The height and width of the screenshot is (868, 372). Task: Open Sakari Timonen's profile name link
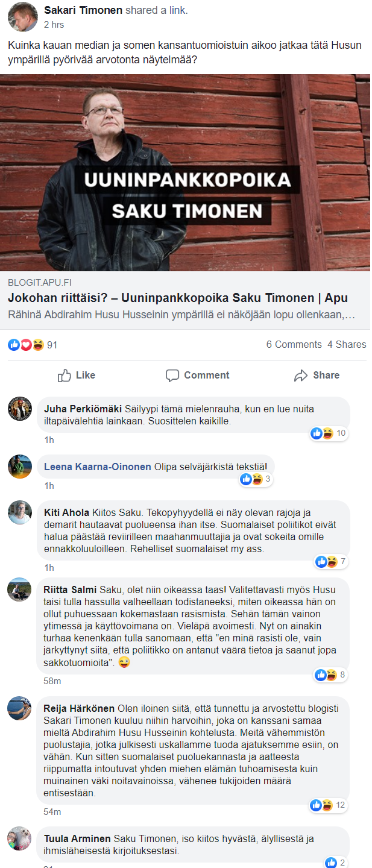[x=83, y=10]
